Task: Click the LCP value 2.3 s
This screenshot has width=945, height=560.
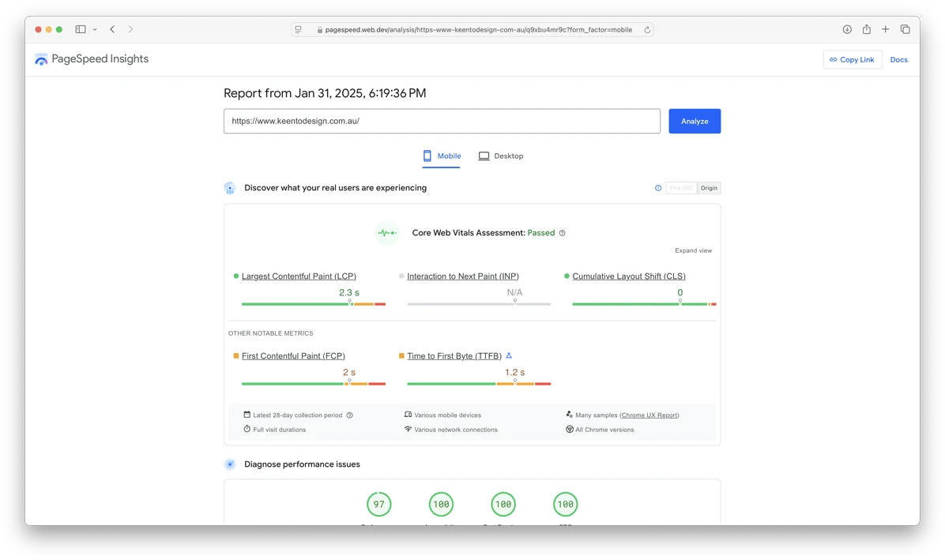Action: (x=349, y=293)
